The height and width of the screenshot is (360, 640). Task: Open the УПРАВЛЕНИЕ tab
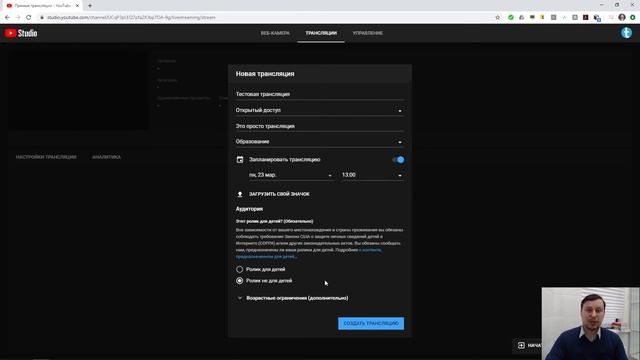pos(367,33)
